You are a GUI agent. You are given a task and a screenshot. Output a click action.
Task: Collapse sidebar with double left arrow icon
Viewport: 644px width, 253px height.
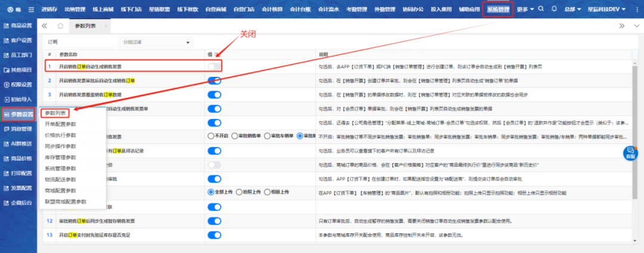(45, 26)
